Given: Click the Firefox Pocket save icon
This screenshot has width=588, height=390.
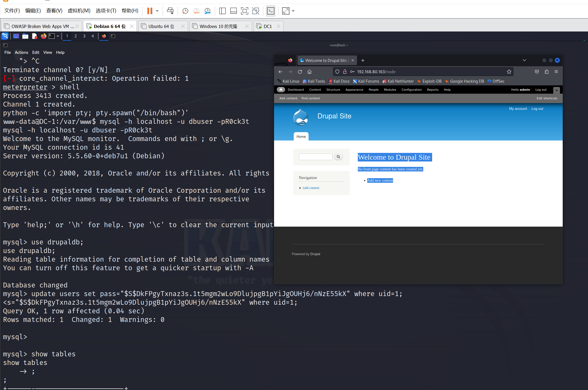Looking at the screenshot, I should point(537,72).
